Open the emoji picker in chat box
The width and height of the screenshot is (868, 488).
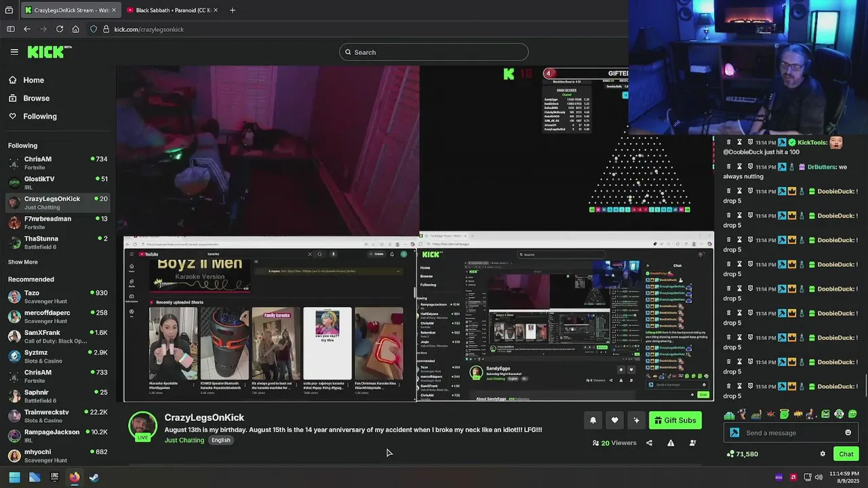[848, 432]
